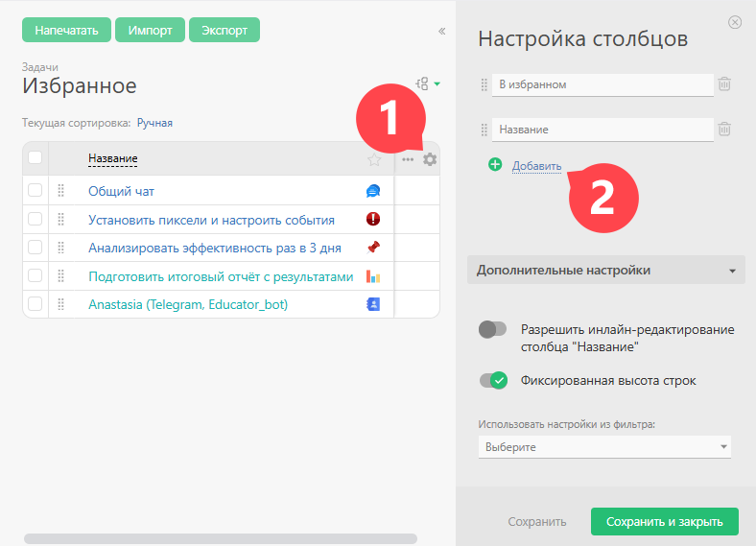Collapse Дополнительные настройки section

(x=606, y=270)
